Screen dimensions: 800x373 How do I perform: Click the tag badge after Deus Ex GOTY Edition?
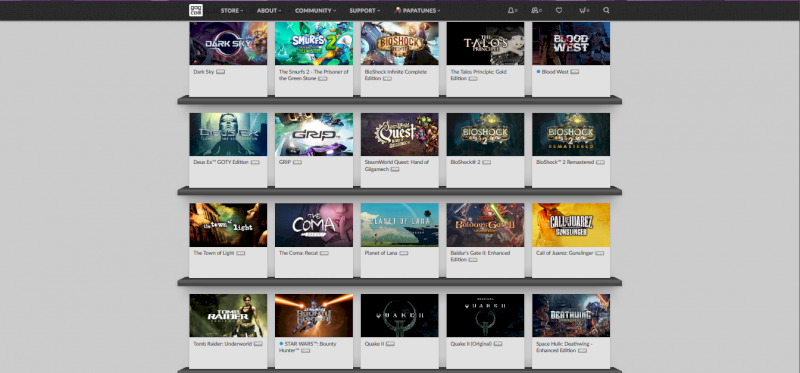coord(255,162)
